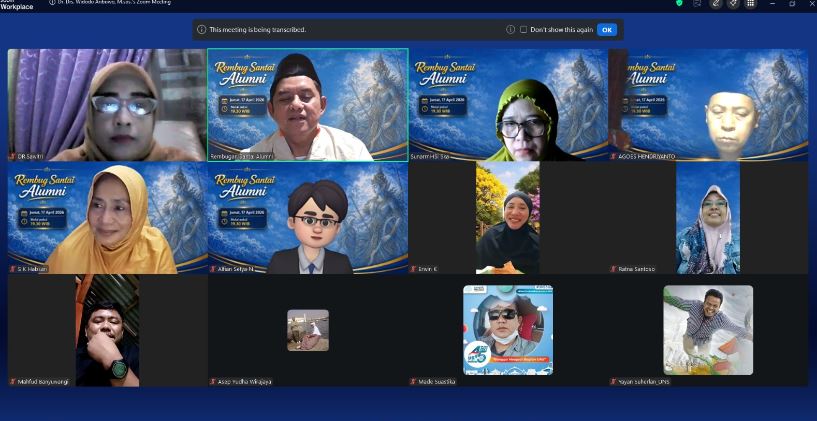Click the 'AGOES HENDRIYANTO' name label
The width and height of the screenshot is (817, 421).
pyautogui.click(x=646, y=156)
